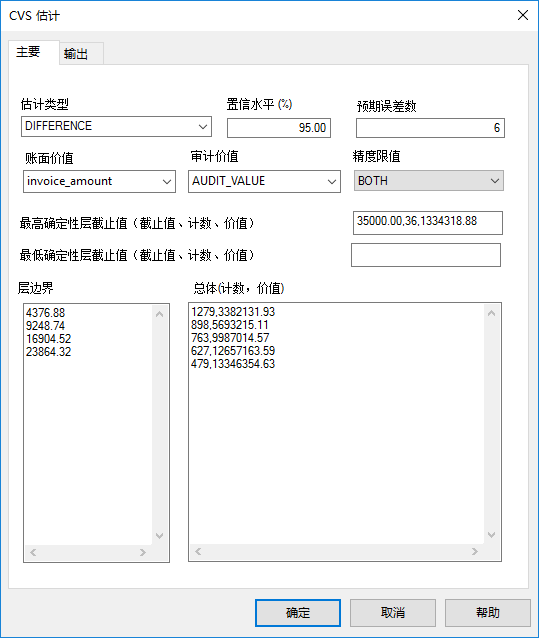
Task: Click the 取消 button
Action: coord(393,613)
